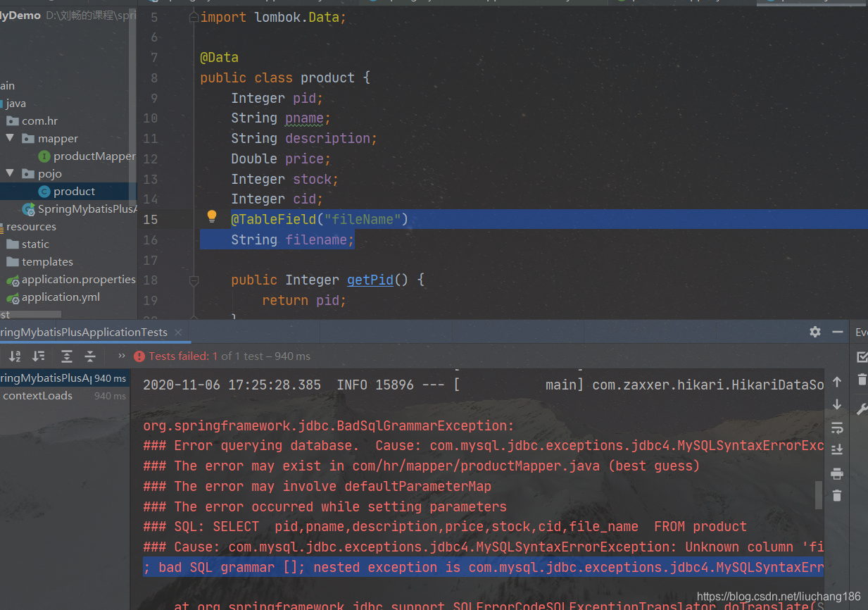Select the product class in project tree

74,190
